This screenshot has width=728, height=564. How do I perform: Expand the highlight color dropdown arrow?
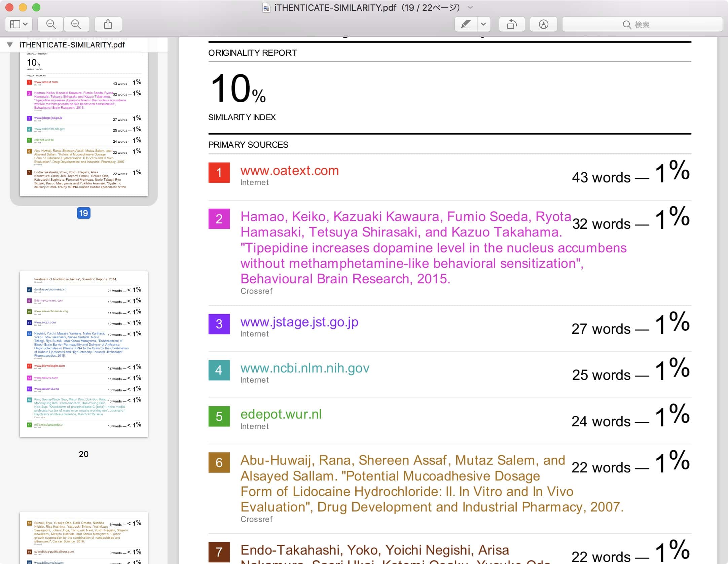click(483, 24)
